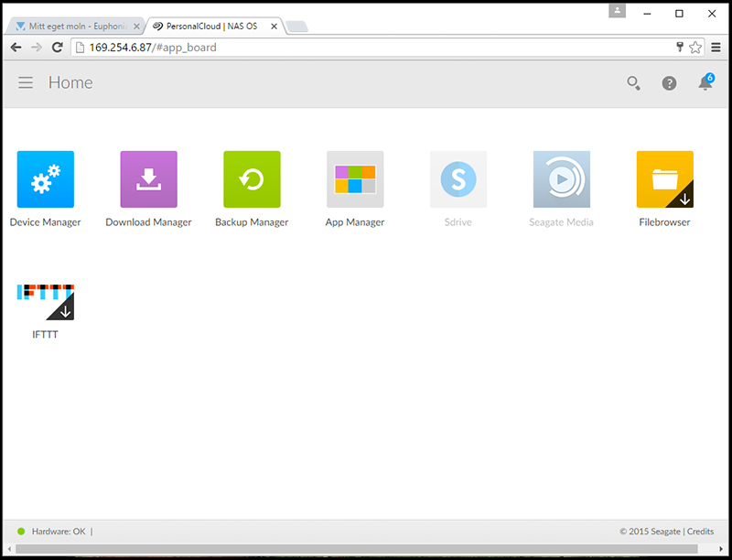
Task: Install the Filebrowser app
Action: pyautogui.click(x=664, y=179)
